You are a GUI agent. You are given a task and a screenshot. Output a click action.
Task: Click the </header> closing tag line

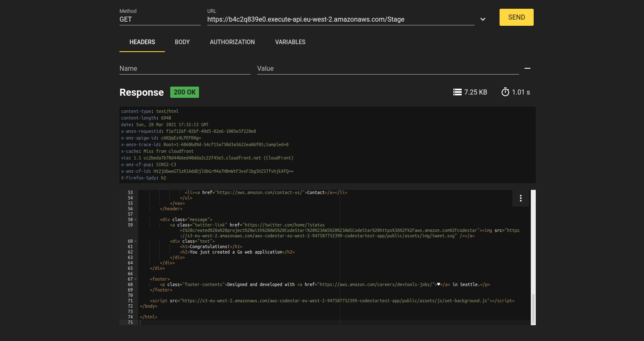(x=171, y=209)
